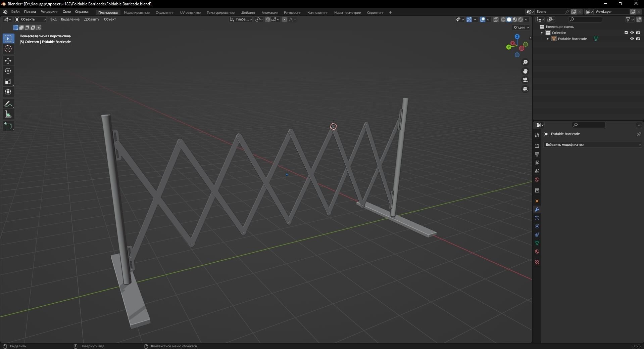
Task: Click the outliner search field
Action: coord(585,19)
